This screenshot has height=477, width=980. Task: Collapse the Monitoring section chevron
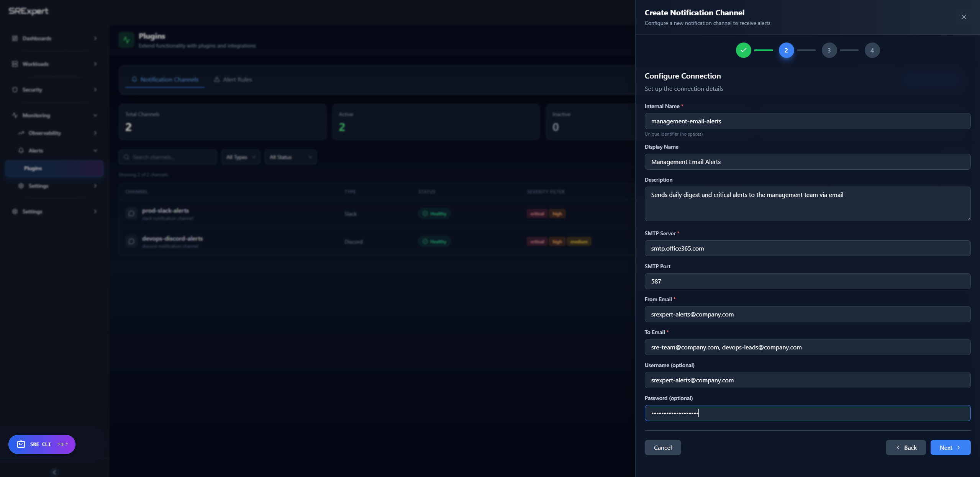coord(95,115)
